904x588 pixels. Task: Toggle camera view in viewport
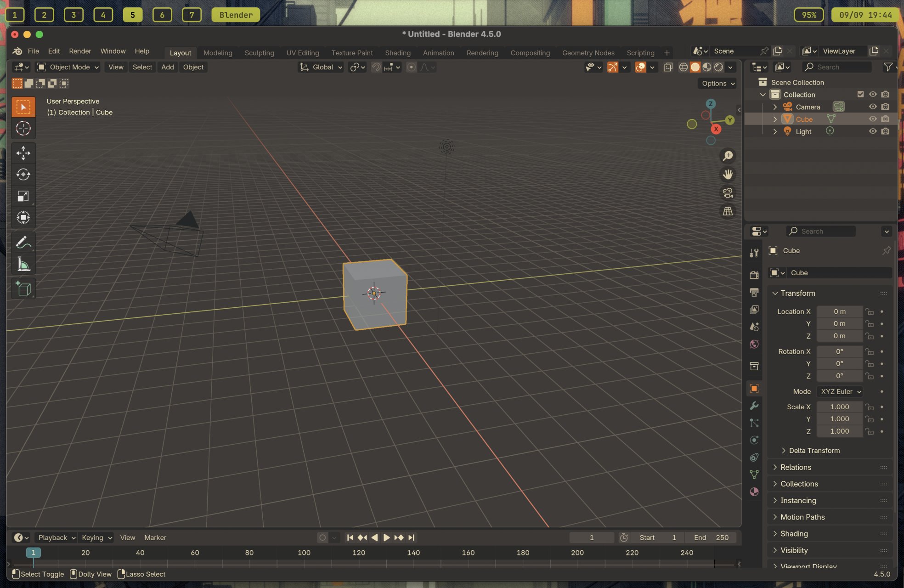(728, 193)
